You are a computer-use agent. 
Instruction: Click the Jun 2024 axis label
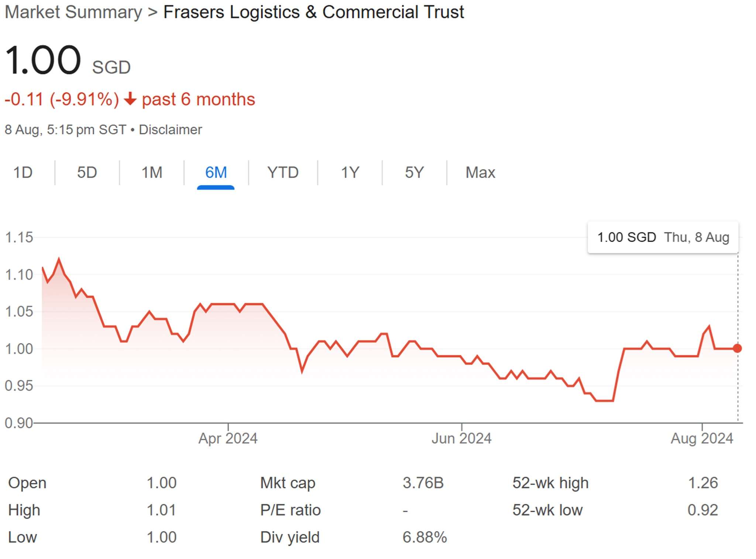pyautogui.click(x=461, y=438)
